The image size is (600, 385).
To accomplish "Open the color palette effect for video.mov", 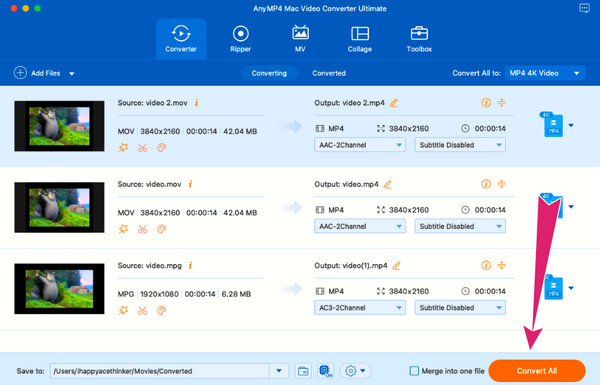I will 161,229.
